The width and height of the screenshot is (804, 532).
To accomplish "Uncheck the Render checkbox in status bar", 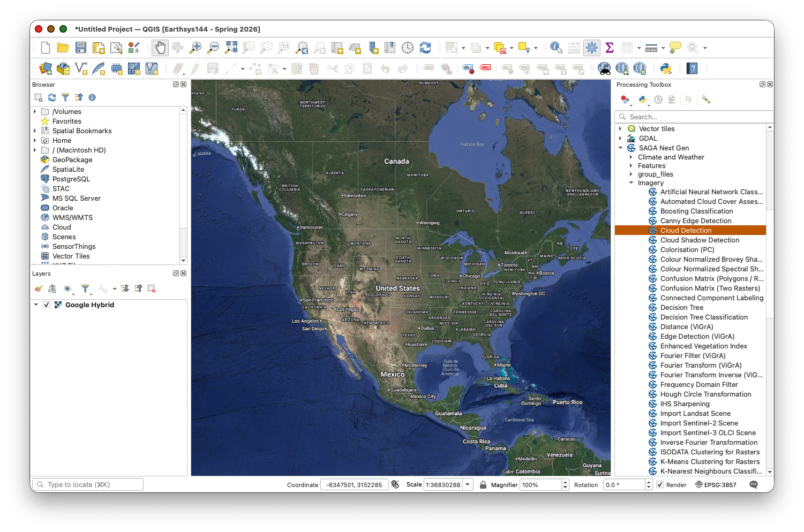I will [x=660, y=485].
